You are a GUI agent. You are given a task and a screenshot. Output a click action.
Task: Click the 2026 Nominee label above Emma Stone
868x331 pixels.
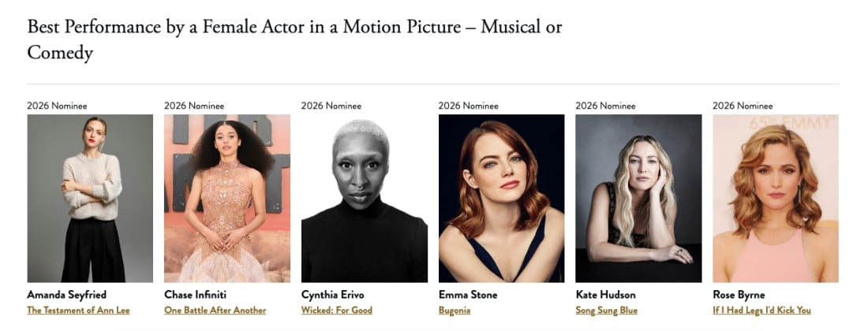(x=468, y=106)
